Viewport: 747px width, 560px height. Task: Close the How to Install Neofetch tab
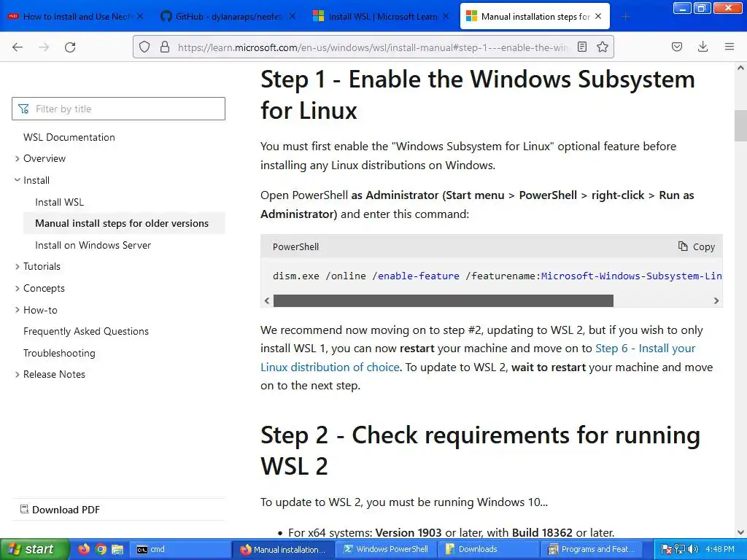(x=139, y=16)
